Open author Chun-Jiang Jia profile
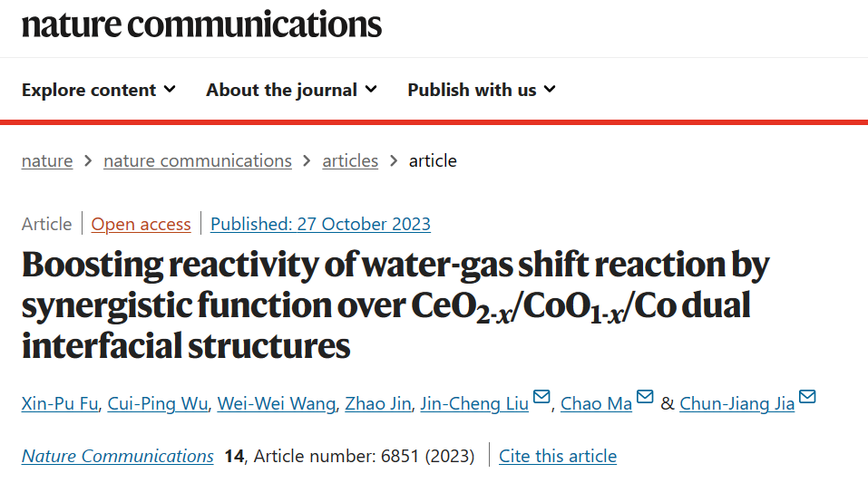Viewport: 868px width, 483px height. pyautogui.click(x=736, y=404)
